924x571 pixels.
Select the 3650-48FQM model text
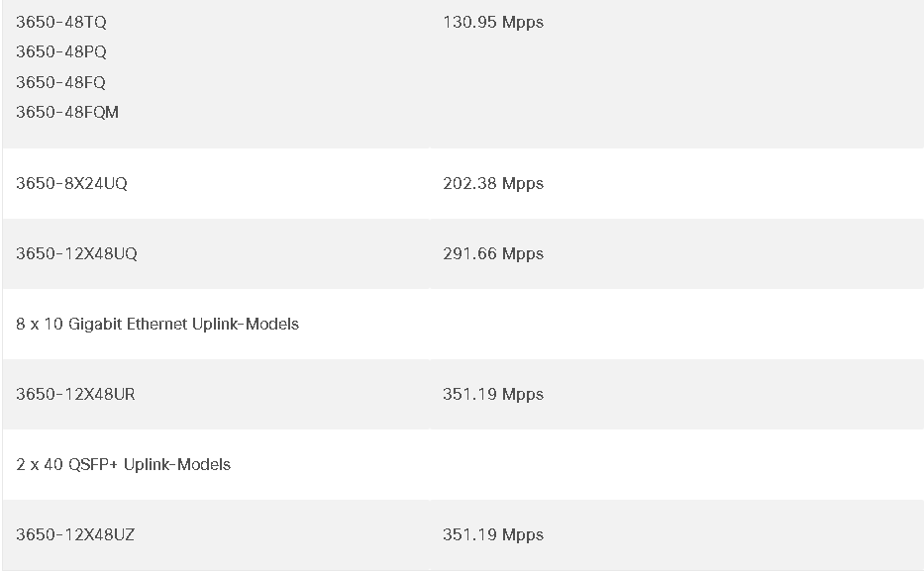point(67,113)
